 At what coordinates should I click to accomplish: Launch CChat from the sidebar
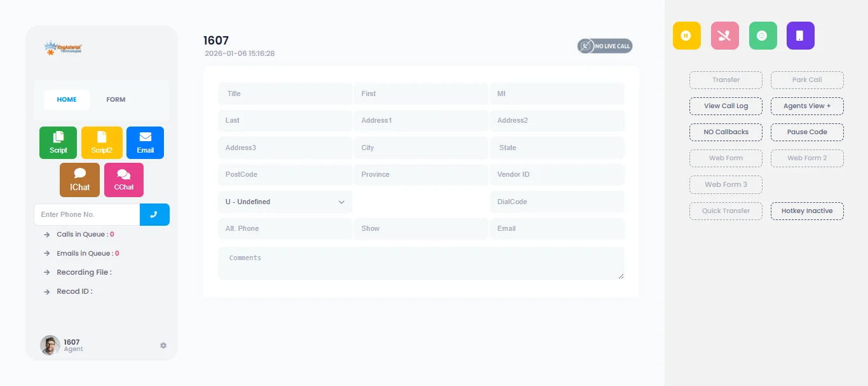pos(123,180)
